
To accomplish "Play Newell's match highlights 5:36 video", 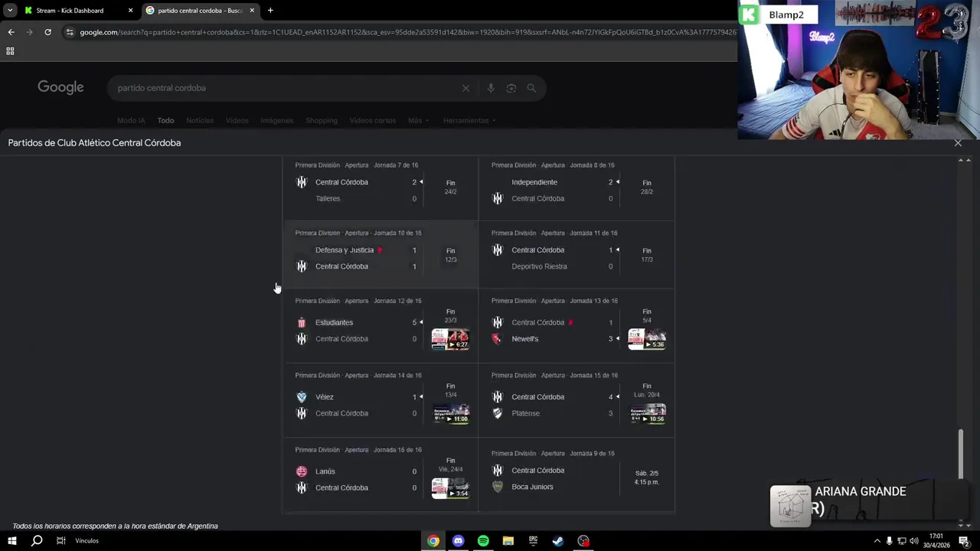I will (x=647, y=339).
